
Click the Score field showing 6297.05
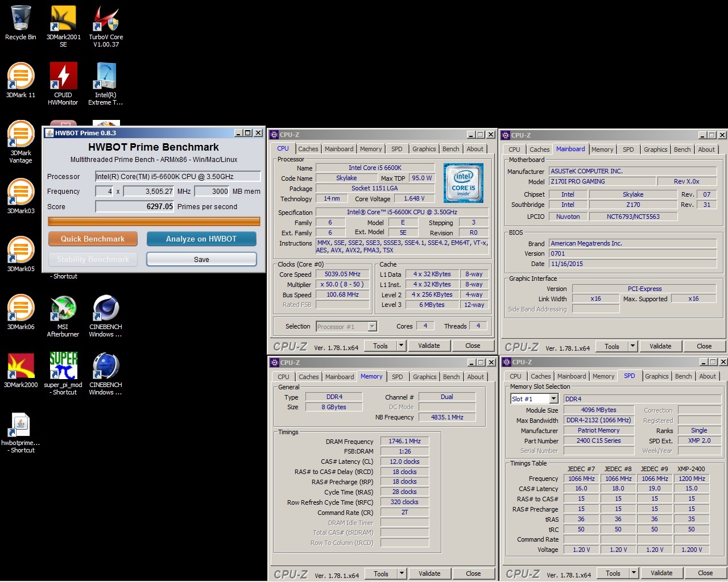click(135, 206)
